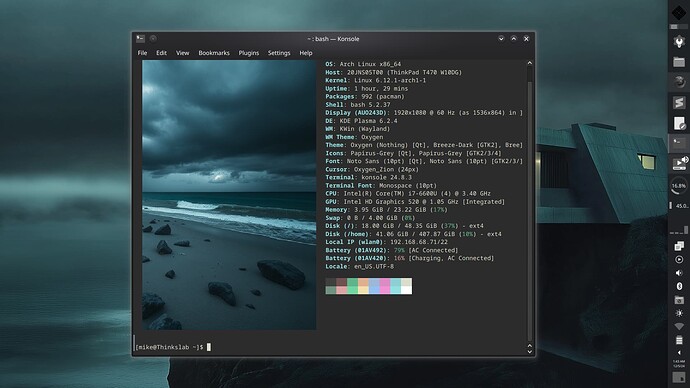
Task: Click the digital clock in panel
Action: coord(679,363)
